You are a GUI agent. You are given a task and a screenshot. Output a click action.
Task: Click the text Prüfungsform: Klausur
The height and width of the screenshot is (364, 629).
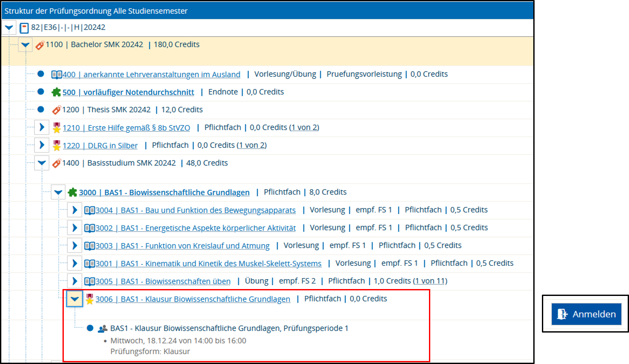pyautogui.click(x=150, y=352)
